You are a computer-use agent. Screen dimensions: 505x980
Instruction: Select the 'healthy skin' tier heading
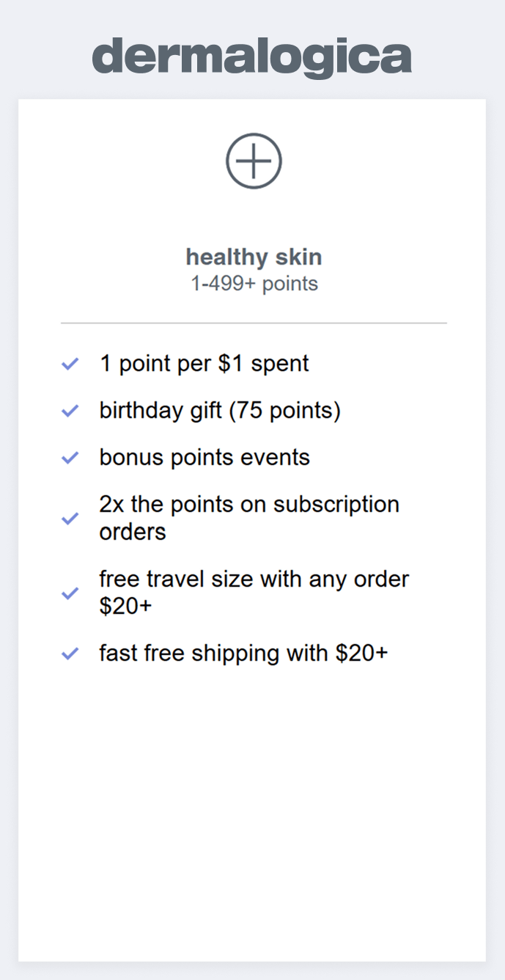click(254, 257)
